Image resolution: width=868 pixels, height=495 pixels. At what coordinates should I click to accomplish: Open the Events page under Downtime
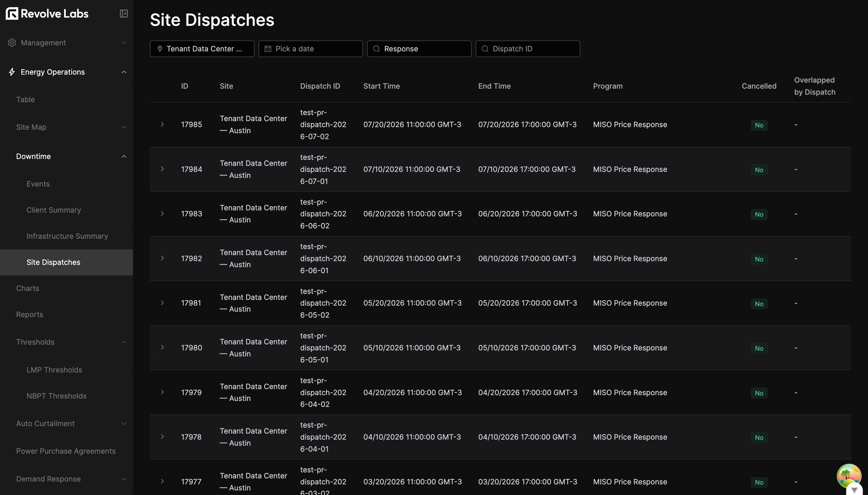click(38, 184)
